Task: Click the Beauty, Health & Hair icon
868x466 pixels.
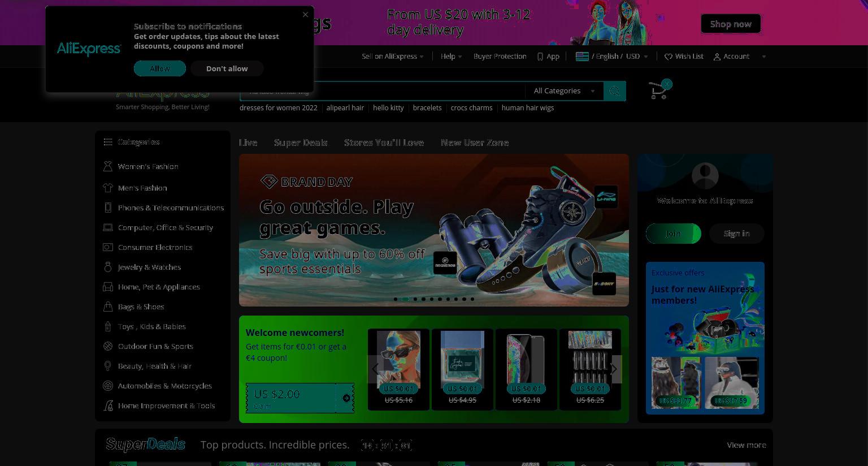Action: click(x=108, y=366)
